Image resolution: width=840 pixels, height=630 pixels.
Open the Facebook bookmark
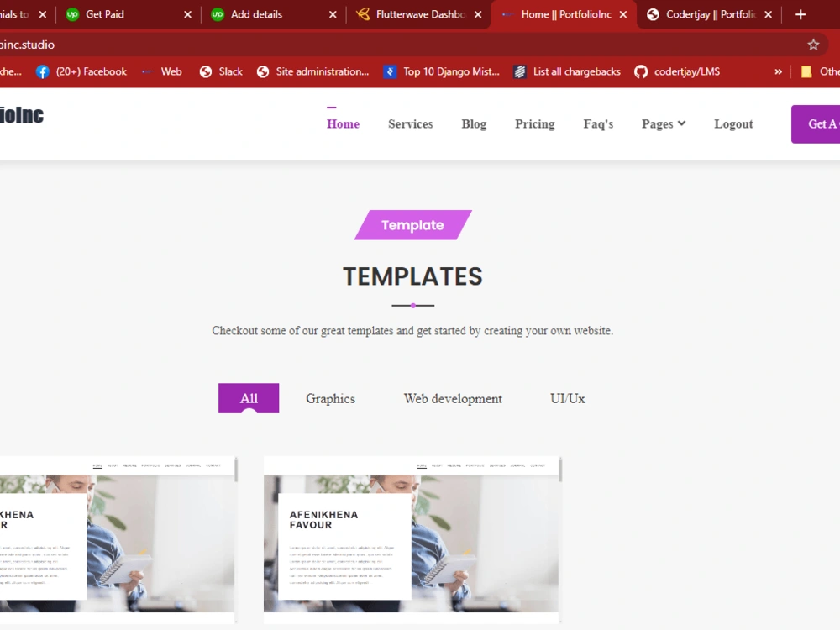[81, 71]
